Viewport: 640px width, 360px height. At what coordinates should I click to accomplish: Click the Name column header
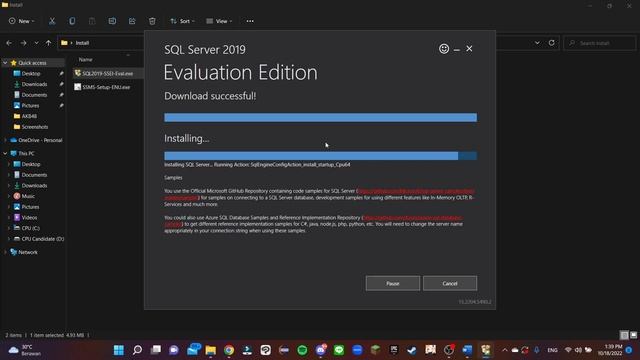pyautogui.click(x=85, y=60)
